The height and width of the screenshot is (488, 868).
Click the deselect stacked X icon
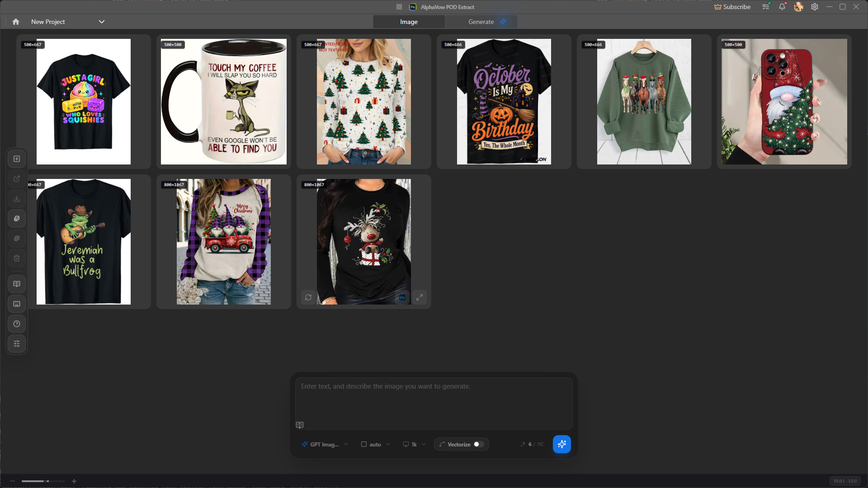point(17,239)
